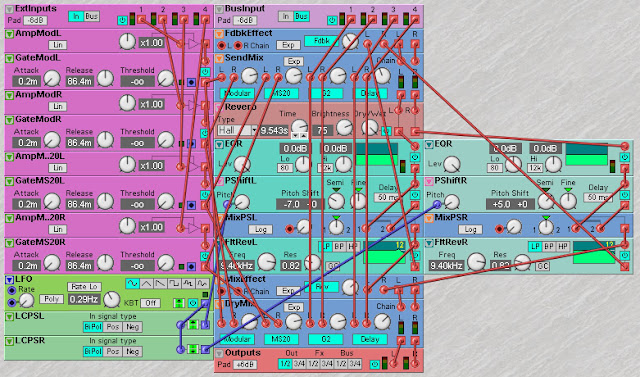Viewport: 640px width, 377px height.
Task: Click the LCPSL blue input connector
Action: tap(180, 325)
